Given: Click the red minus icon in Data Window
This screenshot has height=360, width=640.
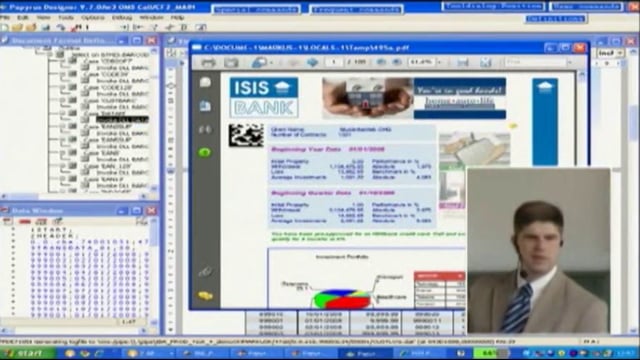Looking at the screenshot, I should click(x=24, y=222).
